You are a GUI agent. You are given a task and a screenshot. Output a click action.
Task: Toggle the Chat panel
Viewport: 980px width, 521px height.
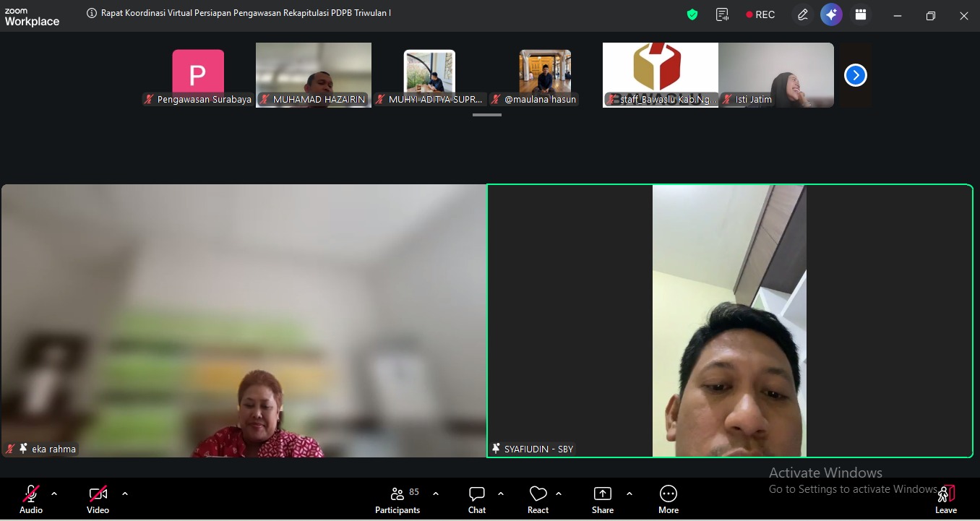[477, 499]
